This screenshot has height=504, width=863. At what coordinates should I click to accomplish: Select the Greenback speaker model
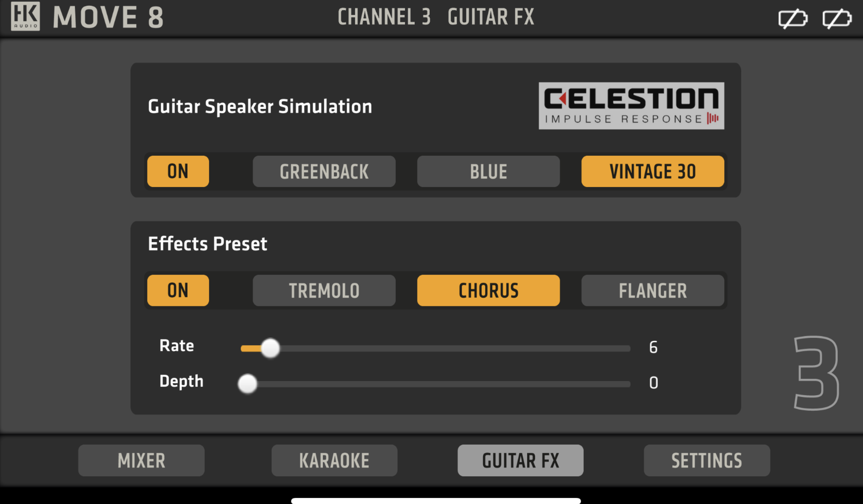(324, 171)
